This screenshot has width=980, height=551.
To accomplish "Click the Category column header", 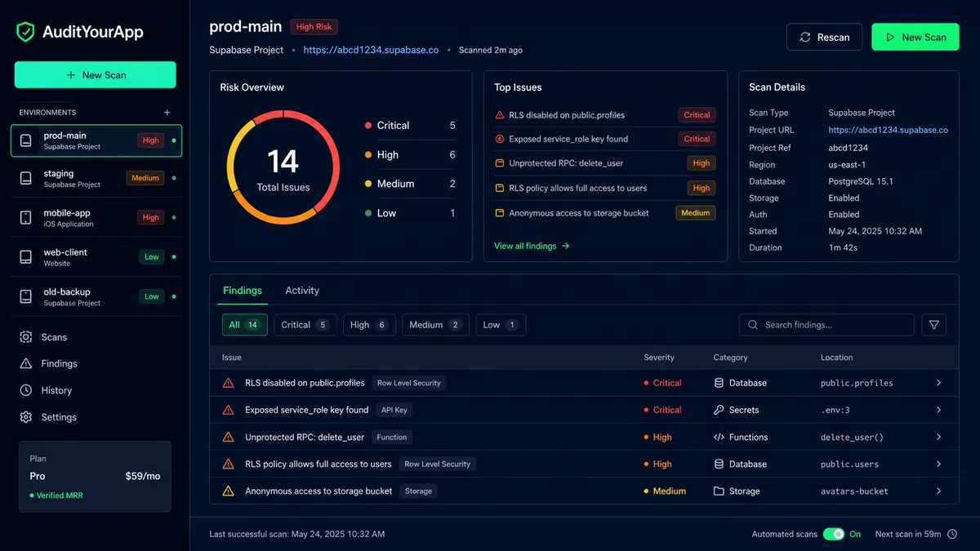I will pos(730,358).
